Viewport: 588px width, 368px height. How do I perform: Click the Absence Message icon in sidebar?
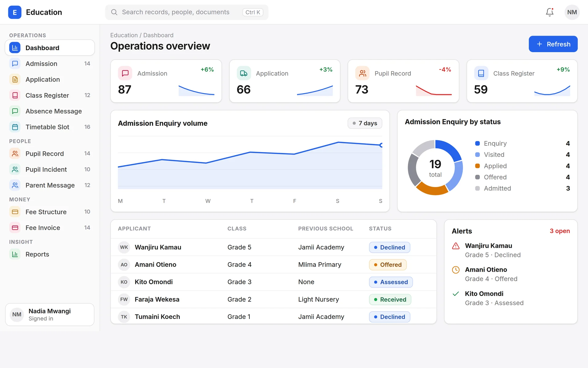[x=15, y=111]
